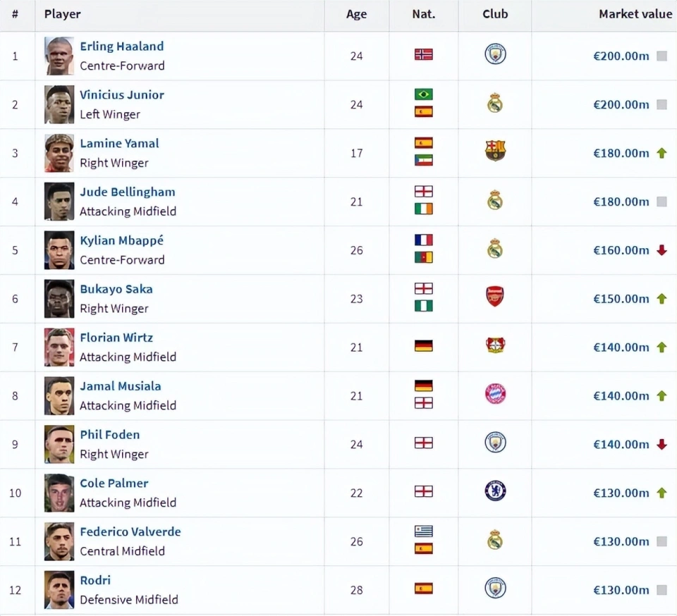Click Norway flag next to Haaland
Image resolution: width=677 pixels, height=616 pixels.
point(423,54)
